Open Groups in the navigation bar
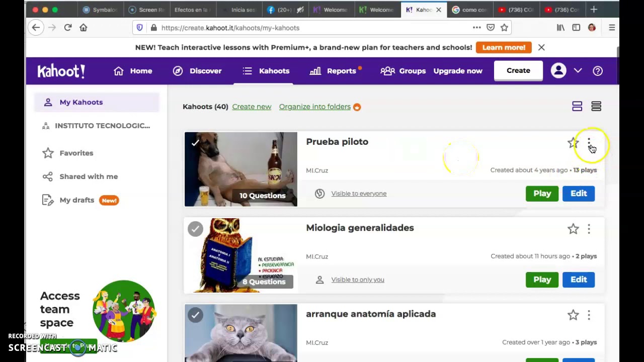The image size is (644, 362). click(403, 71)
